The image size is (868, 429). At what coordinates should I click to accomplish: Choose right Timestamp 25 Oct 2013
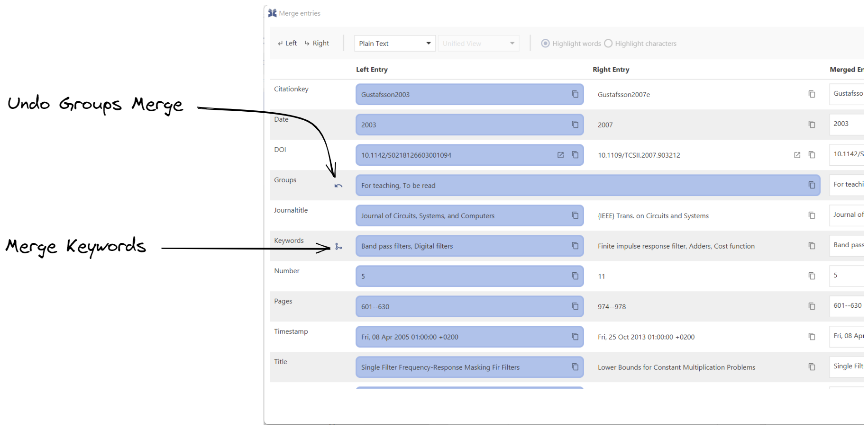click(x=646, y=337)
